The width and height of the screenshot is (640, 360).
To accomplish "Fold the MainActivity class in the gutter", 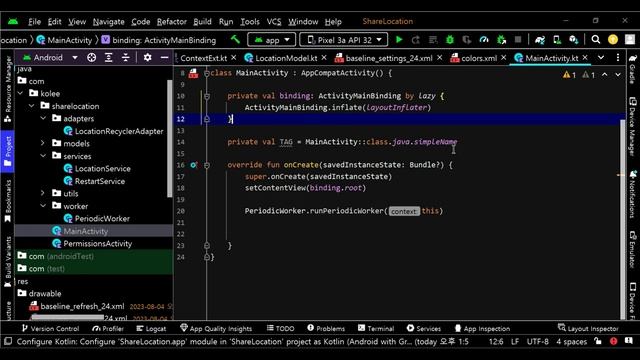I will pos(207,73).
